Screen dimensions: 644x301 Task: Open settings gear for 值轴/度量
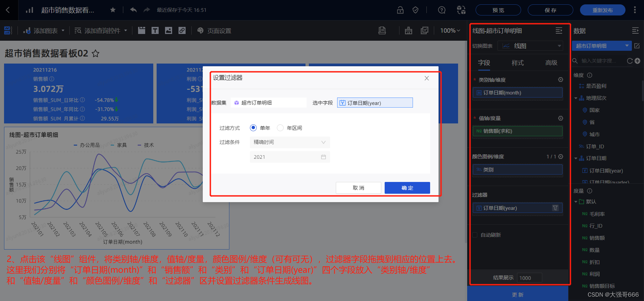pyautogui.click(x=560, y=118)
